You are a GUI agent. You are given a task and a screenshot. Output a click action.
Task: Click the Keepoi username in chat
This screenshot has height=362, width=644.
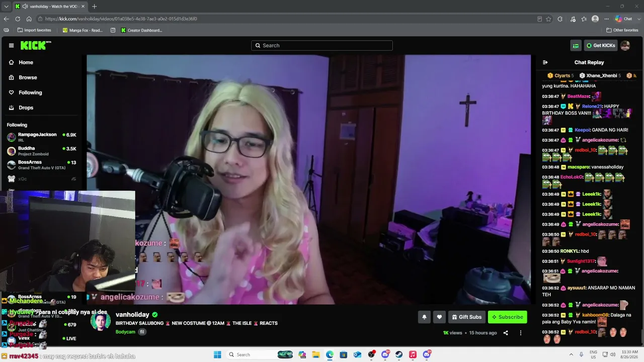[582, 130]
